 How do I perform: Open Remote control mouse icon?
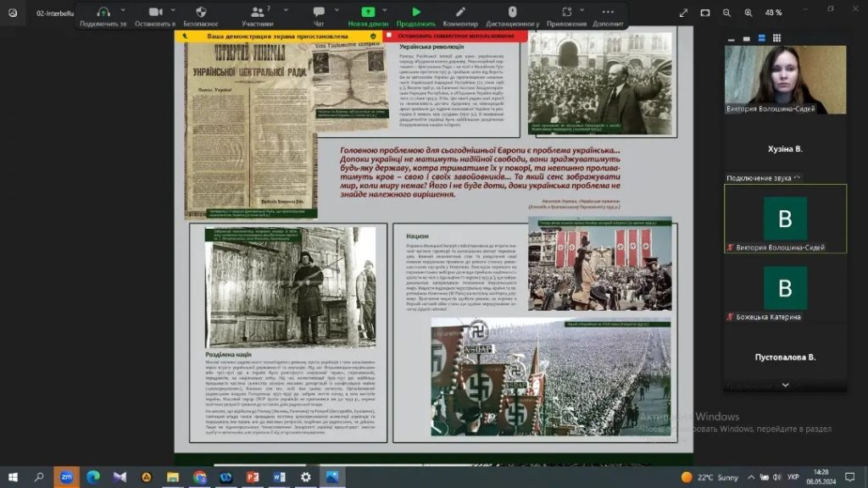(512, 13)
